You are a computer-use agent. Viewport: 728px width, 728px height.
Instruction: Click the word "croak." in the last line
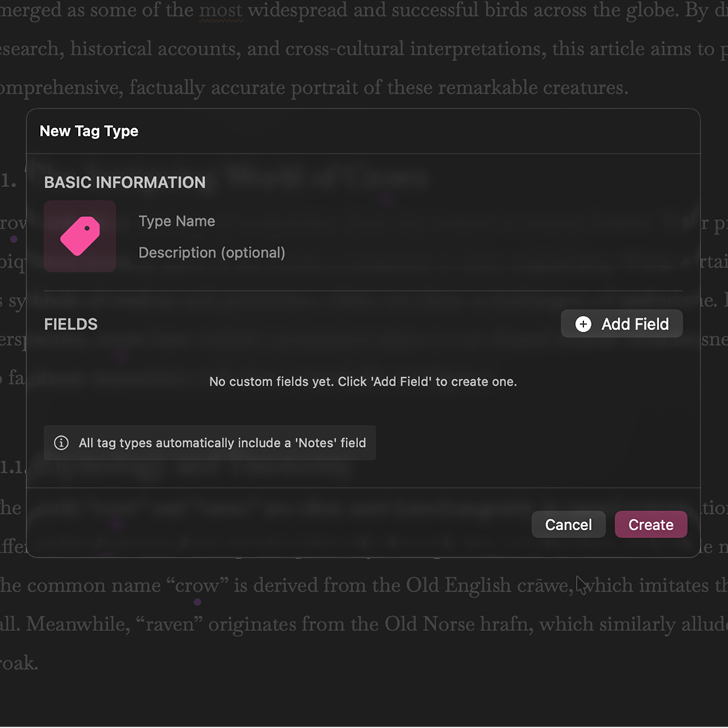17,663
